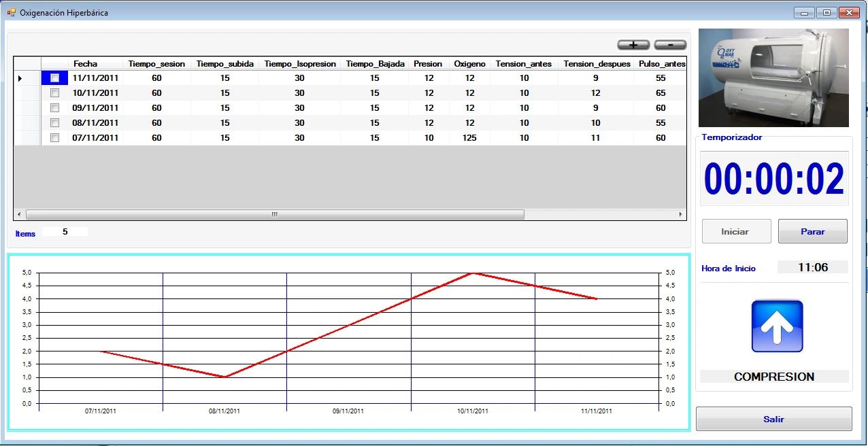
Task: Check the box for row 10/11/2011
Action: coord(54,93)
